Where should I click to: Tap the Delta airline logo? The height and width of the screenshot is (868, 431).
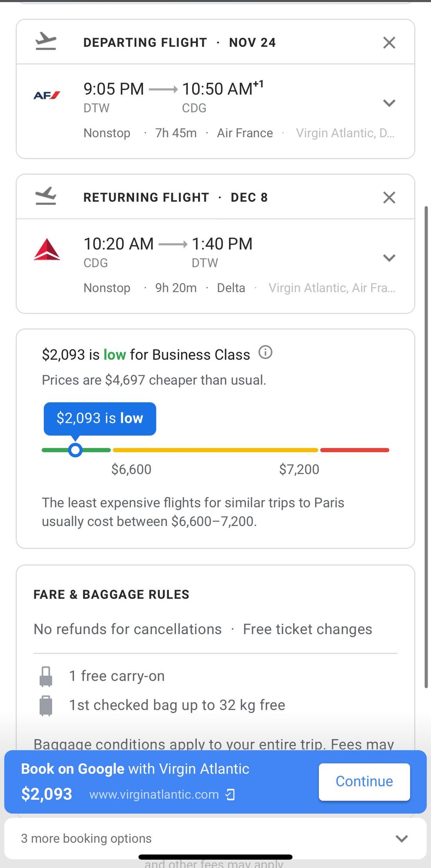pyautogui.click(x=47, y=250)
